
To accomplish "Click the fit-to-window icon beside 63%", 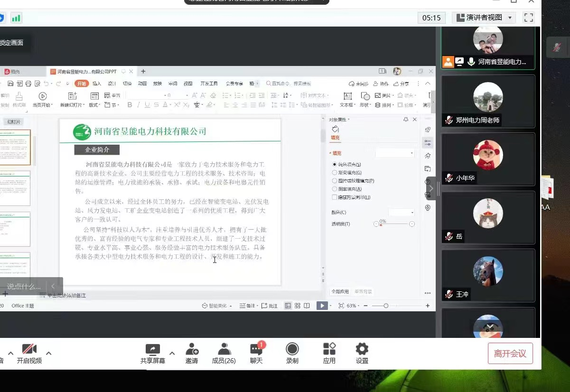I will click(x=341, y=306).
